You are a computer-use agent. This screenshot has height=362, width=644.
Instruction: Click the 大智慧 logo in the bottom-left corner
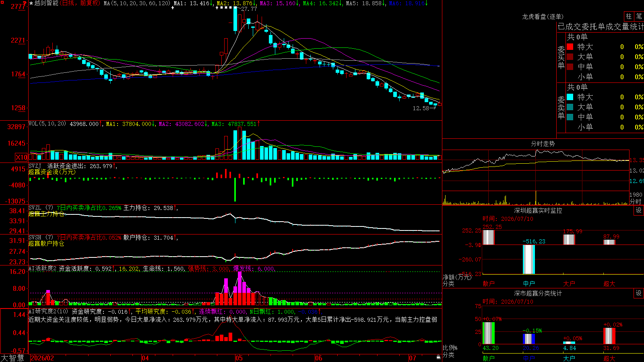(x=12, y=358)
